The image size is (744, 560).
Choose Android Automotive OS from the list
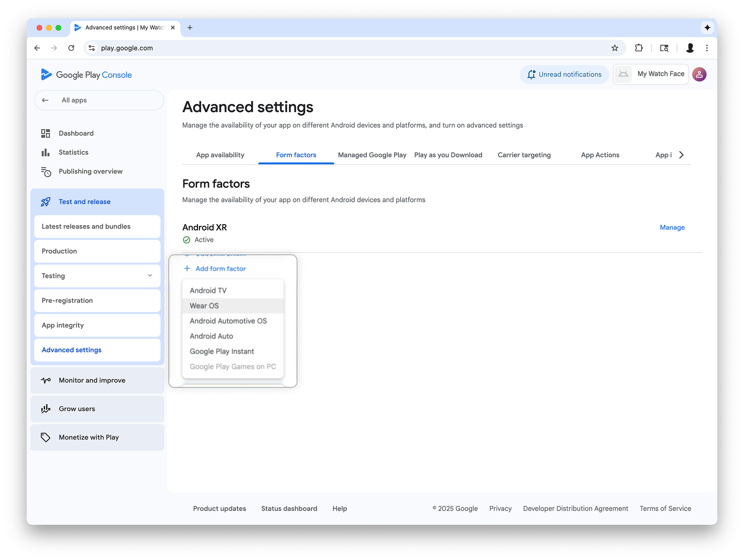[x=228, y=321]
